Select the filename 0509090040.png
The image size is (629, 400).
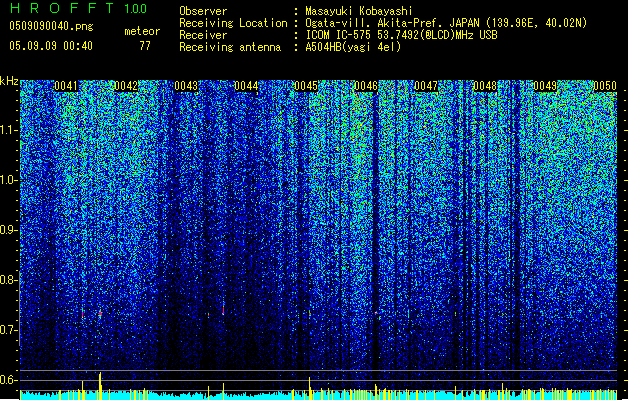(51, 26)
